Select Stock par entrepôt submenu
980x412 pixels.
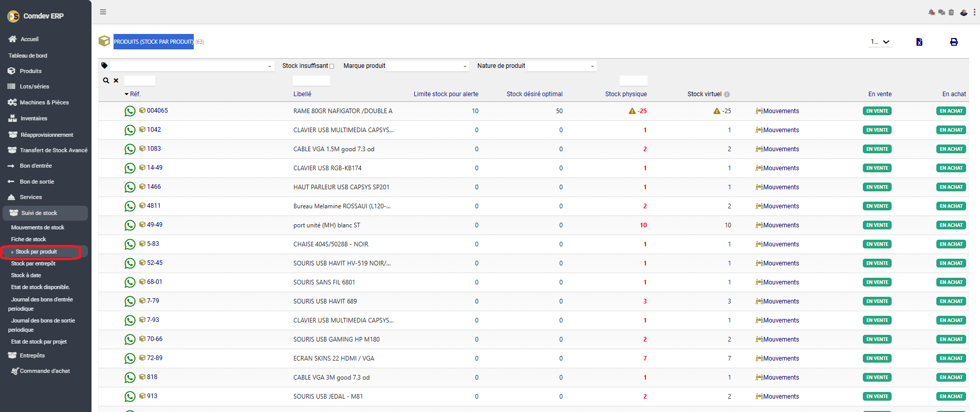tap(33, 263)
